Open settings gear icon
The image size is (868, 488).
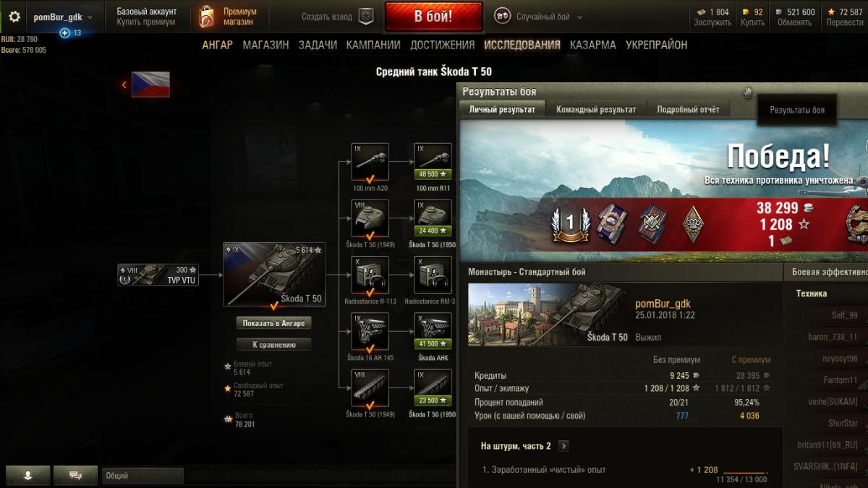(x=14, y=16)
